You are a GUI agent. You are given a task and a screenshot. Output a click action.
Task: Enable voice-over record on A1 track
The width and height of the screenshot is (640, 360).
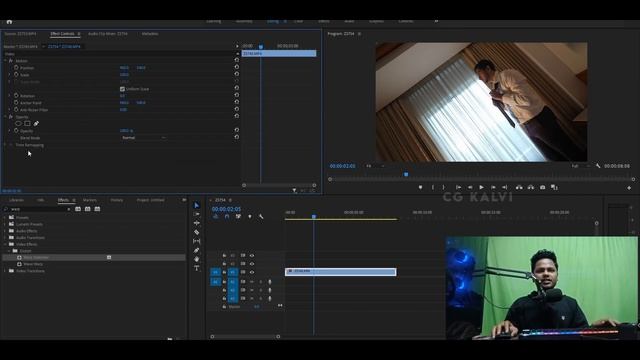(x=270, y=282)
